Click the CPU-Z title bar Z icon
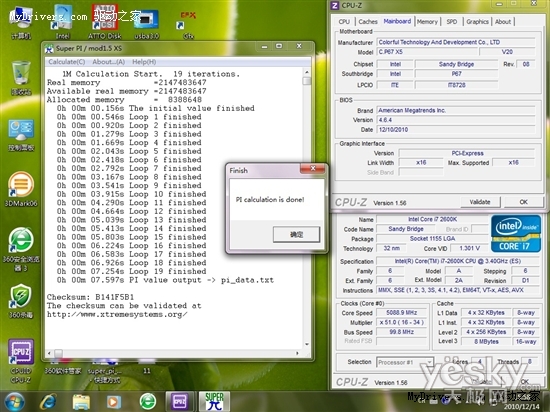The height and width of the screenshot is (412, 550). (x=335, y=6)
